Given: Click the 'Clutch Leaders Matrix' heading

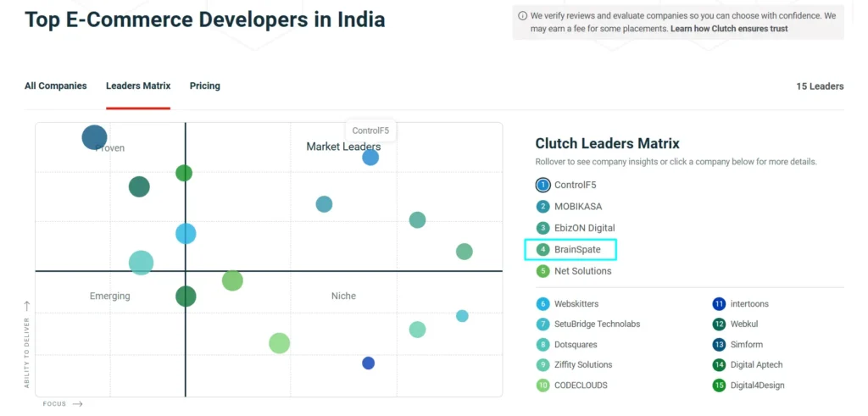Looking at the screenshot, I should pyautogui.click(x=607, y=144).
